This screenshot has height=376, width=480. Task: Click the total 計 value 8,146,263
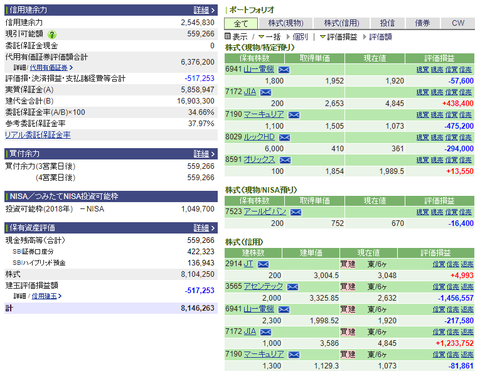(198, 308)
